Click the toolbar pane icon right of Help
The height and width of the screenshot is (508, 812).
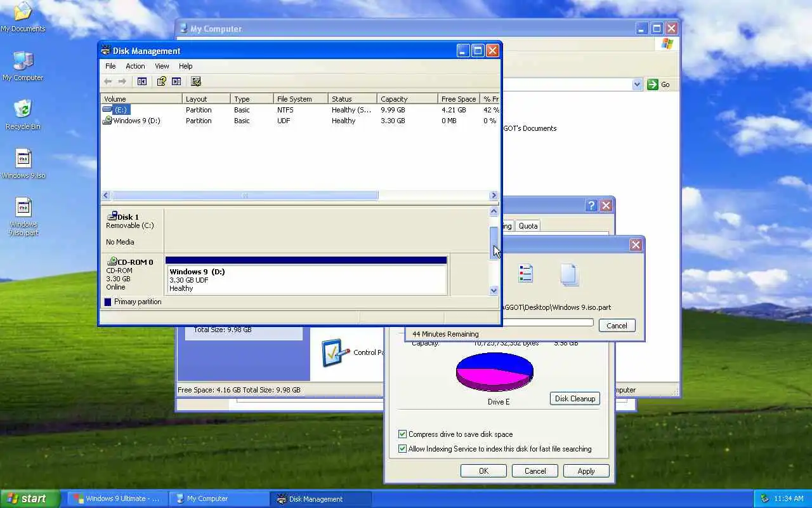click(176, 81)
